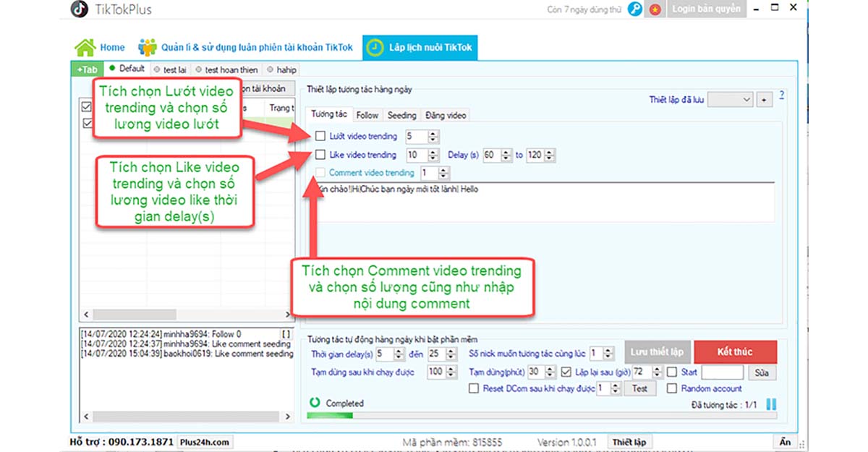Open the Thiết lập đã lưu dropdown
The image size is (868, 452).
(731, 100)
